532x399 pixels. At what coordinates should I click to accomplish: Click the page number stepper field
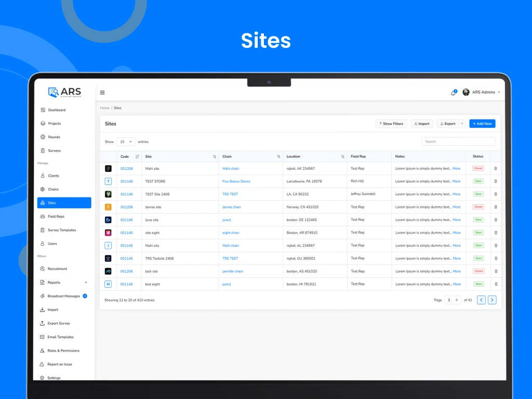pyautogui.click(x=453, y=300)
